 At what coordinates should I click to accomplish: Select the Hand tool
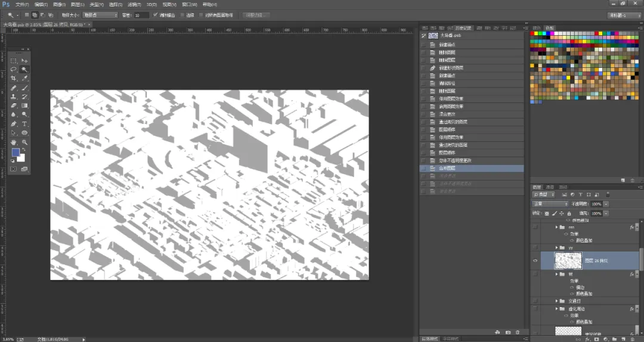coord(14,142)
